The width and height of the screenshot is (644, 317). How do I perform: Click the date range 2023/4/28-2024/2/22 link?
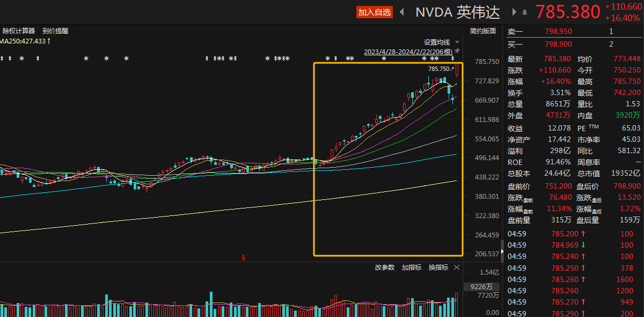click(x=408, y=52)
